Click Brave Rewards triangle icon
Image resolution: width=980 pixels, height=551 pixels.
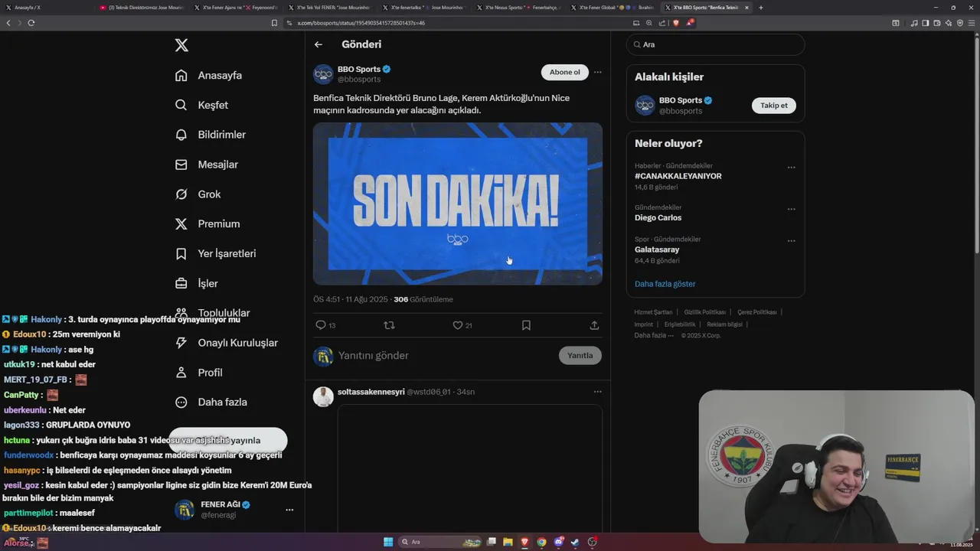(x=689, y=23)
